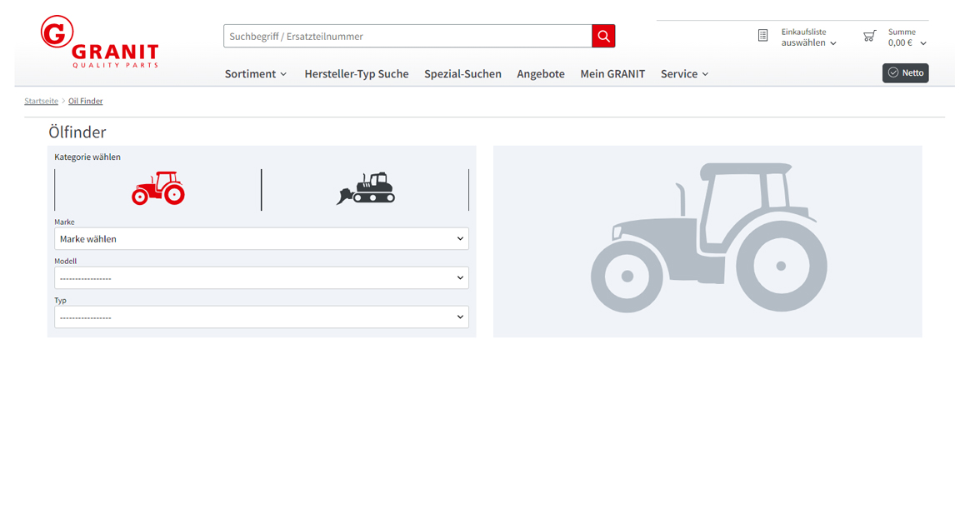Screen dimensions: 980x509
Task: Click the large gray tractor placeholder image
Action: click(x=707, y=241)
